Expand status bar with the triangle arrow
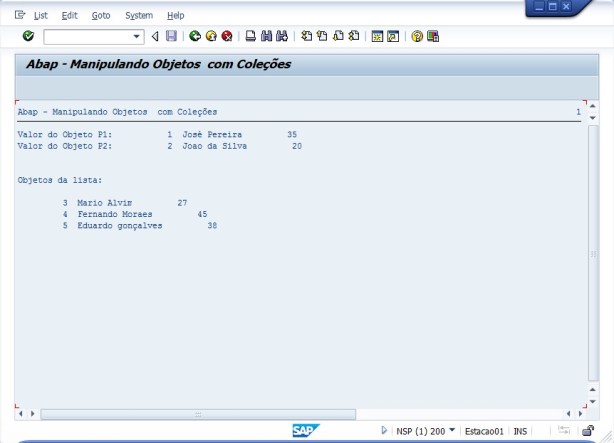Image resolution: width=614 pixels, height=443 pixels. click(x=384, y=430)
